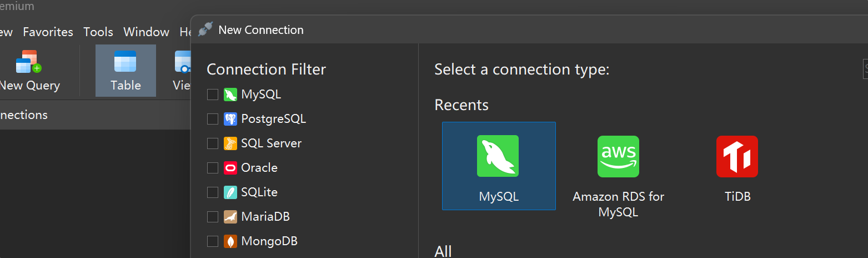
Task: Enable the MySQL filter checkbox
Action: coord(213,95)
